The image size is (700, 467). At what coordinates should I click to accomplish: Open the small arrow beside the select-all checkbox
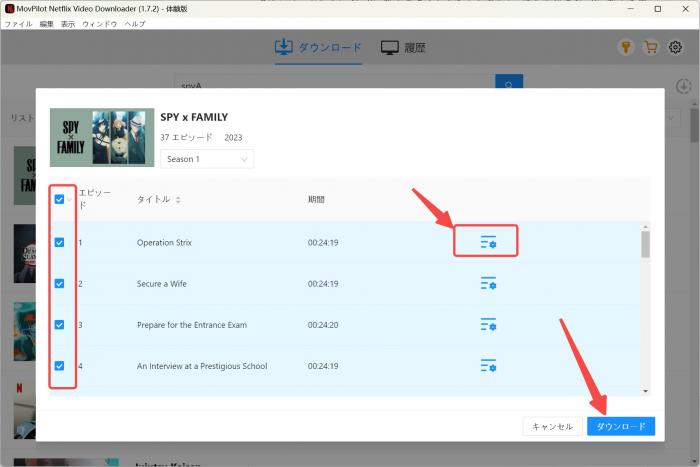(70, 200)
